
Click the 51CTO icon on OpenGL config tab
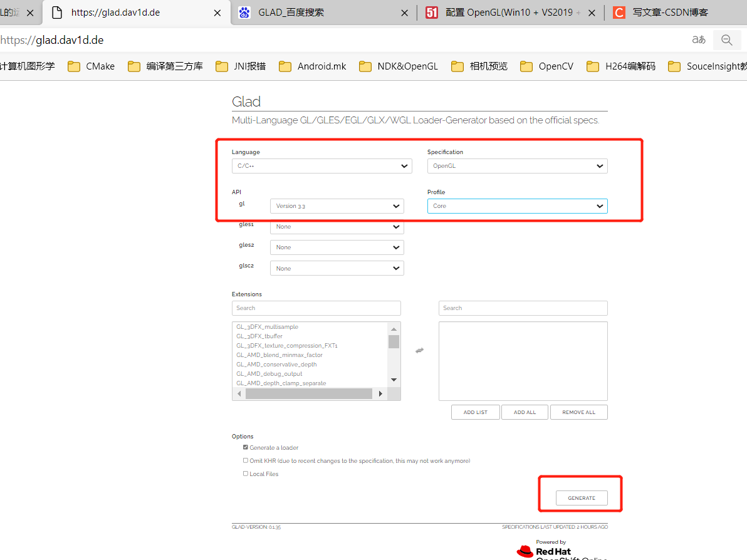(432, 13)
